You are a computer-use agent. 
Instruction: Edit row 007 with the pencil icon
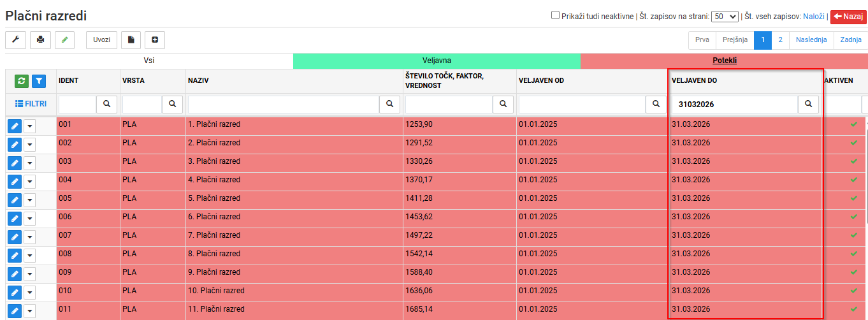[15, 236]
